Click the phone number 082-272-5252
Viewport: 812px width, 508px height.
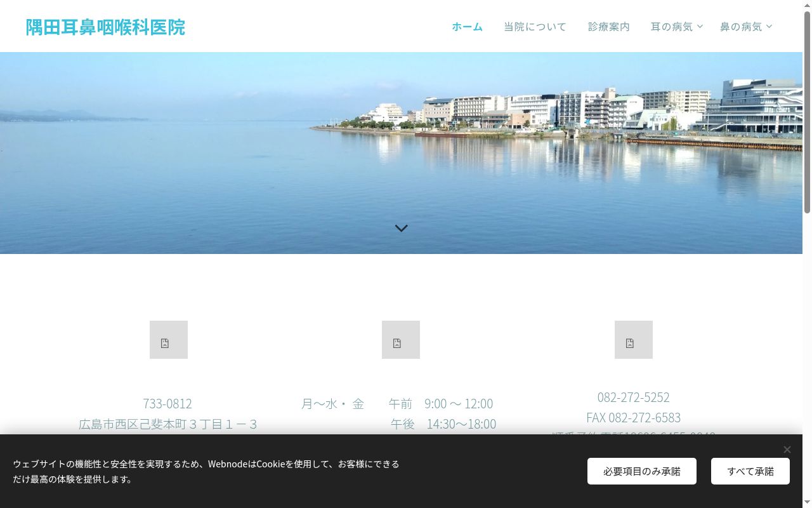pos(633,398)
